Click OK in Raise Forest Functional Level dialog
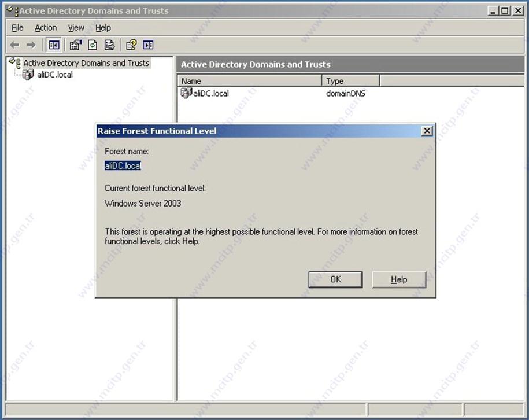This screenshot has height=420, width=529. coord(335,279)
